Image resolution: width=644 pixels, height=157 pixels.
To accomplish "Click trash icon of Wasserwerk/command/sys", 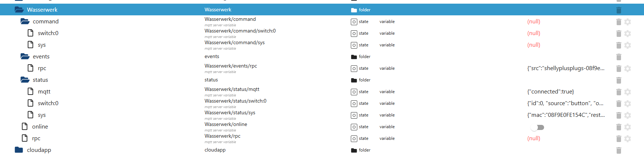I will (618, 45).
